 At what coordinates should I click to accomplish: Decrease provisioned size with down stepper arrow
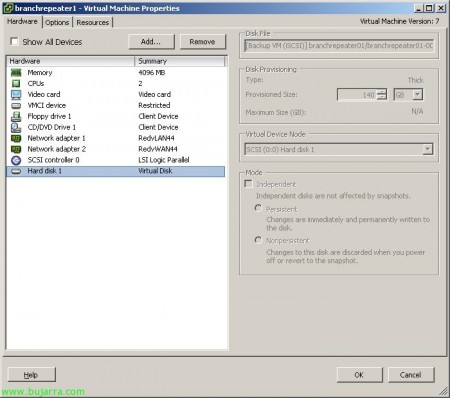click(x=382, y=97)
